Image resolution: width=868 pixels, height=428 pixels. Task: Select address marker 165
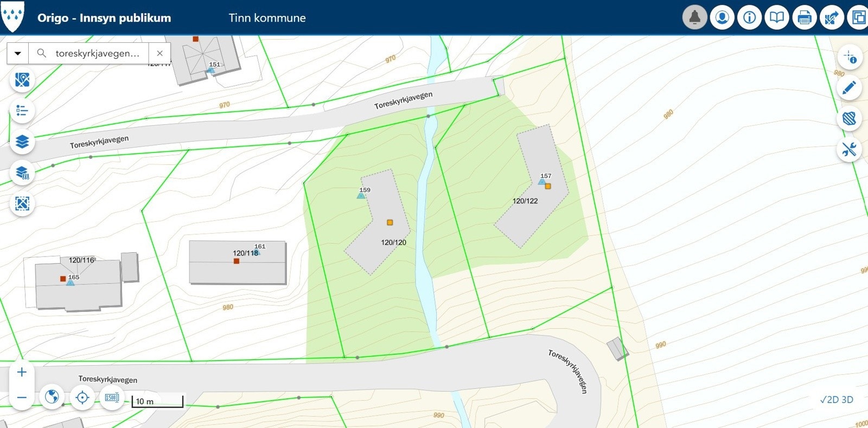(70, 282)
